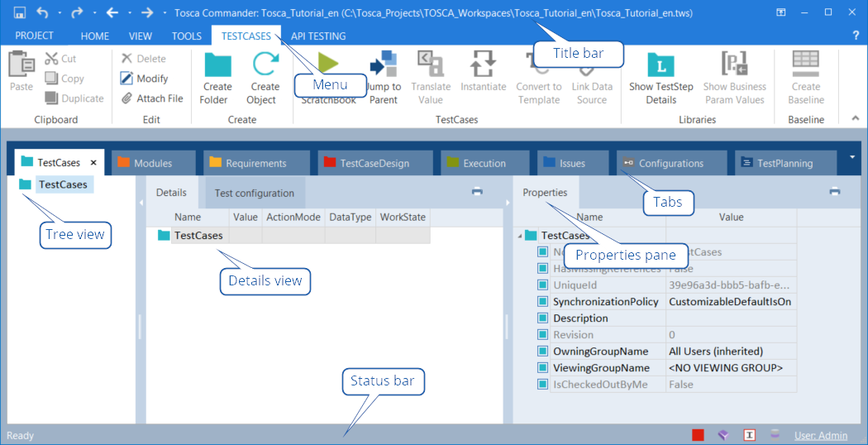Click the Description property row
868x445 pixels.
[x=667, y=318]
